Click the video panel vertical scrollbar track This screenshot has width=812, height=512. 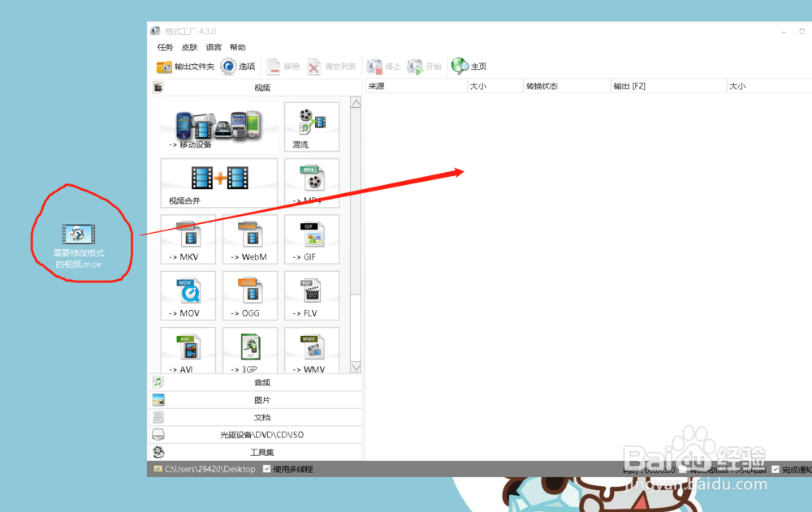pos(356,328)
